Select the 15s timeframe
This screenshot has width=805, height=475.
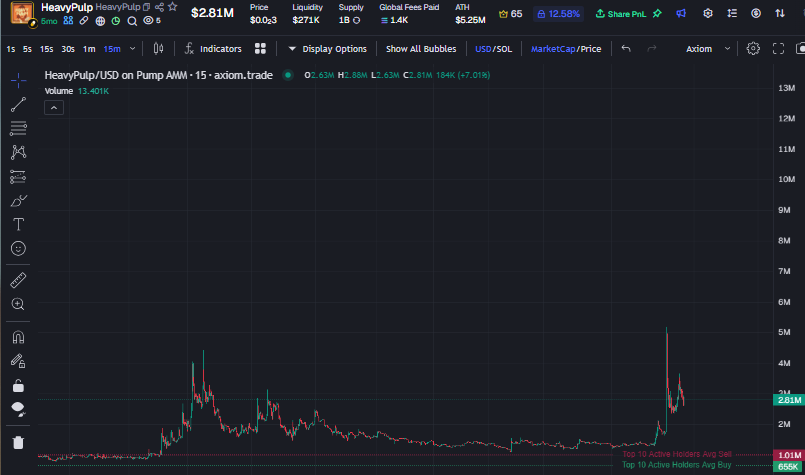46,49
